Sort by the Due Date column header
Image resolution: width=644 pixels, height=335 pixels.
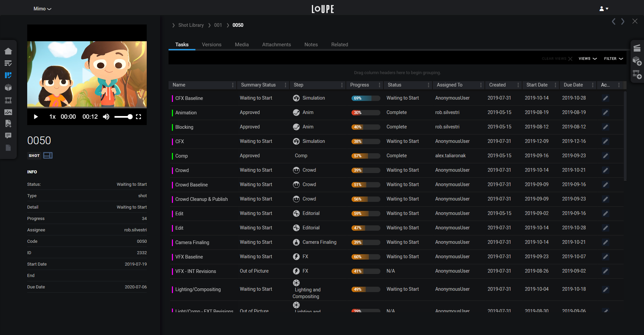point(573,85)
